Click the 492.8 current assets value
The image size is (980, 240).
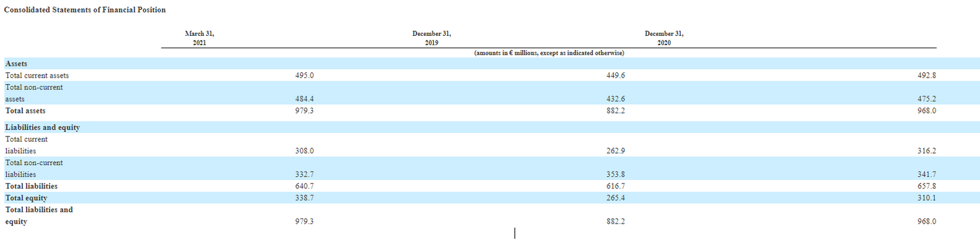click(x=926, y=76)
